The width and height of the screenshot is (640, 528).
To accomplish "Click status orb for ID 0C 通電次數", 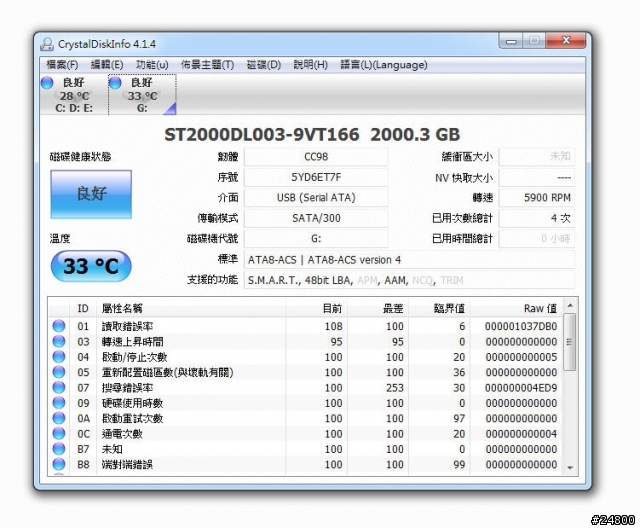I will (59, 433).
